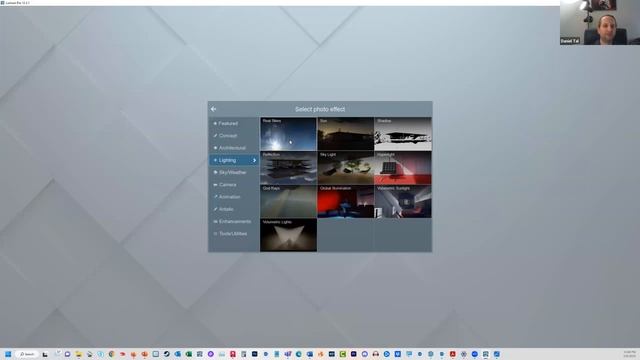Open the Windows Start menu
640x360 pixels.
tap(8, 354)
